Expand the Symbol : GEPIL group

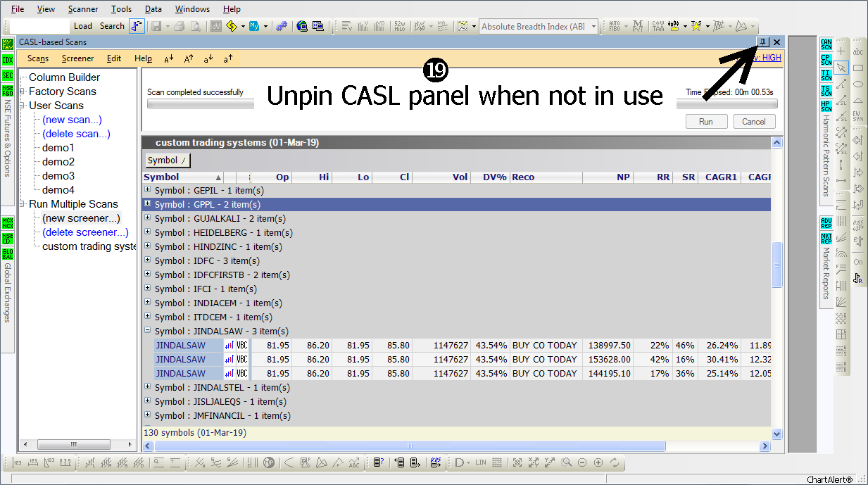(x=147, y=190)
